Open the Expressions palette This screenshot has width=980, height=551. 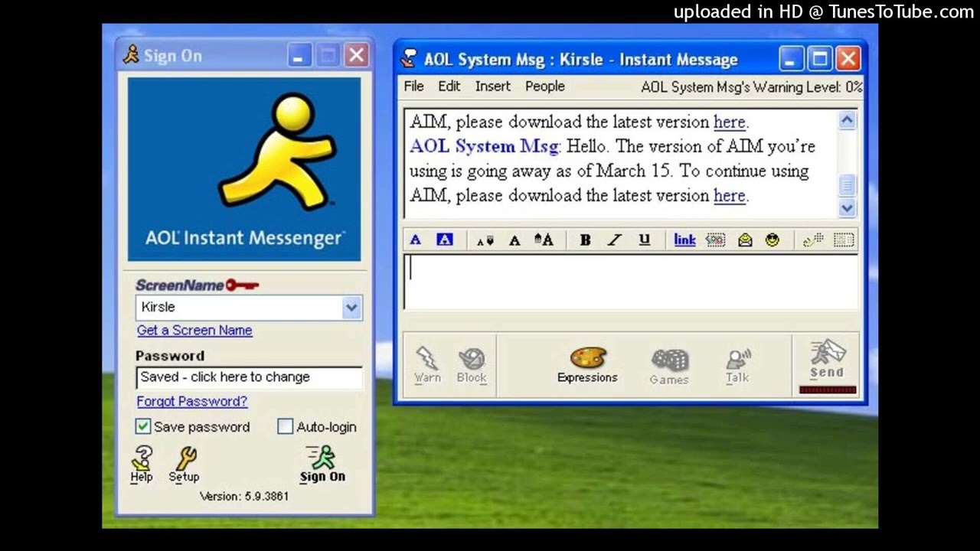(x=587, y=365)
